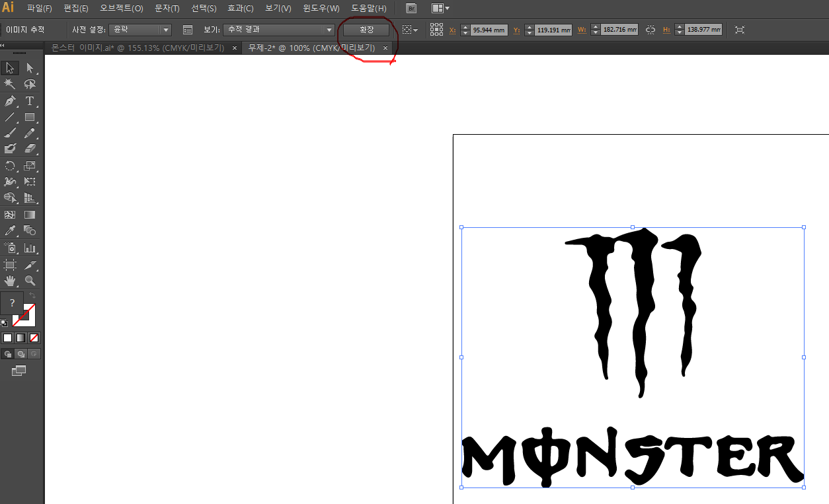Screen dimensions: 829x504
Task: Set paint mode to None (red slash)
Action: click(x=34, y=338)
